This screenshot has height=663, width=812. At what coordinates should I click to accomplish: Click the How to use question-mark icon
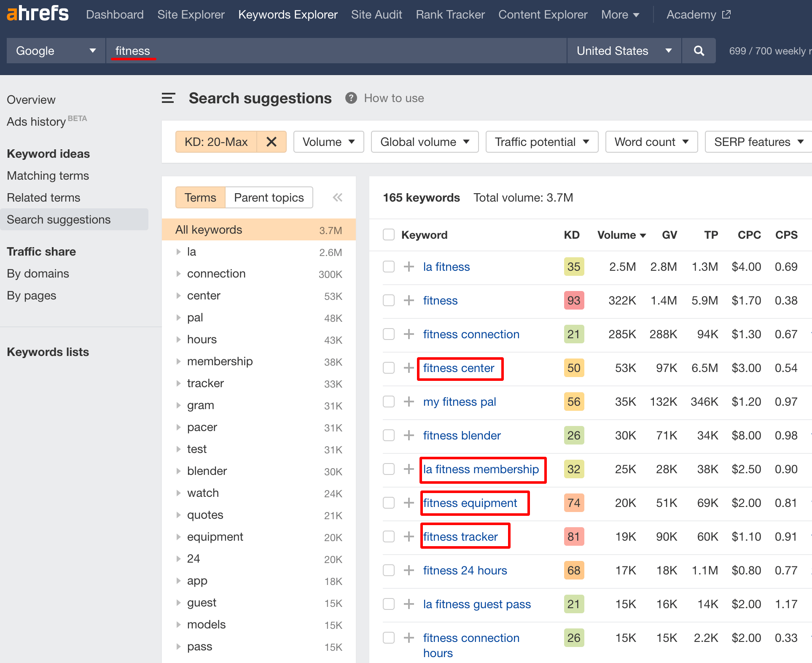coord(351,98)
